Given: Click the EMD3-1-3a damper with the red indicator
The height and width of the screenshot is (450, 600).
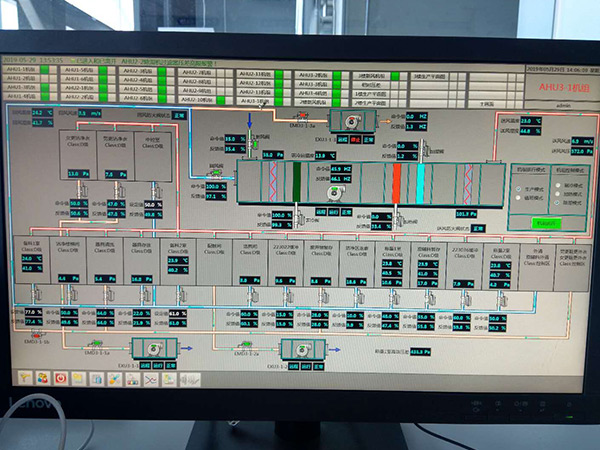Looking at the screenshot, I should (x=302, y=116).
